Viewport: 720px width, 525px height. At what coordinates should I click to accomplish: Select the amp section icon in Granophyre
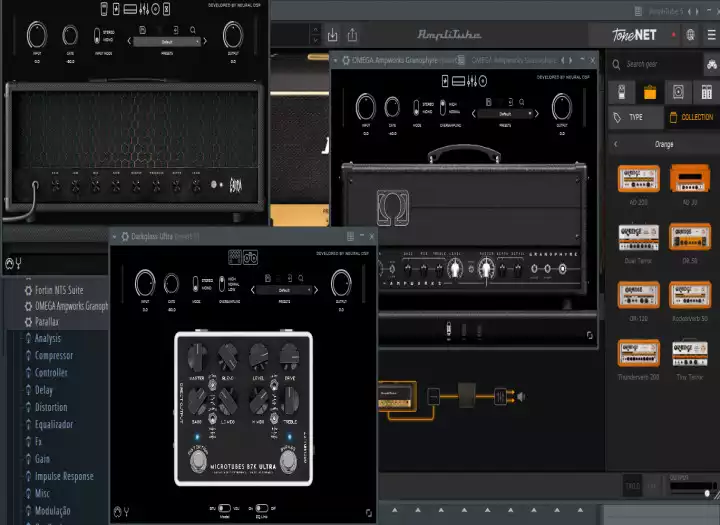pyautogui.click(x=458, y=81)
